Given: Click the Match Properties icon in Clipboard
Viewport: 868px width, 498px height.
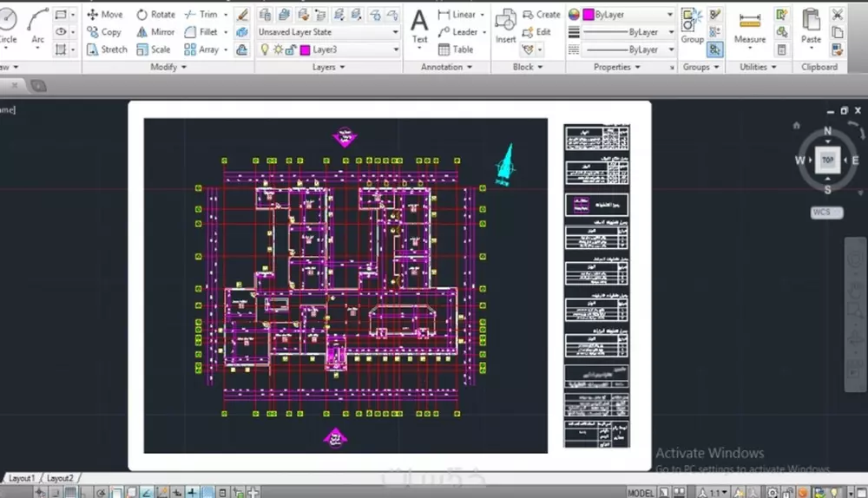Looking at the screenshot, I should pyautogui.click(x=838, y=50).
